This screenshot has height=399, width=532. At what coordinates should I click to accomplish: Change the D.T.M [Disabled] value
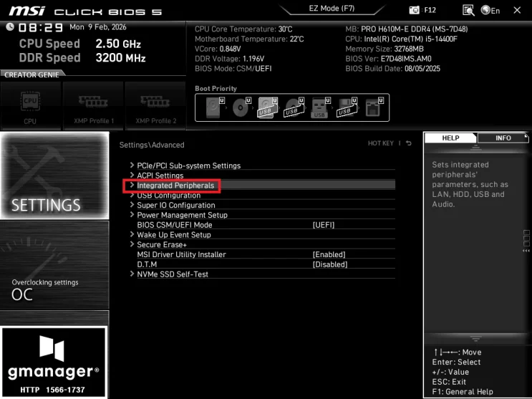pos(330,264)
